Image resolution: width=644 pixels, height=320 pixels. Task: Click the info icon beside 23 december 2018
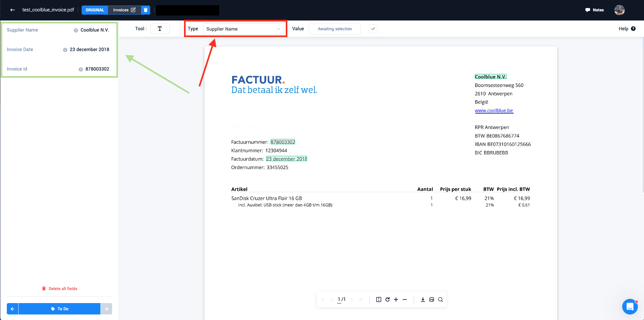click(x=65, y=50)
